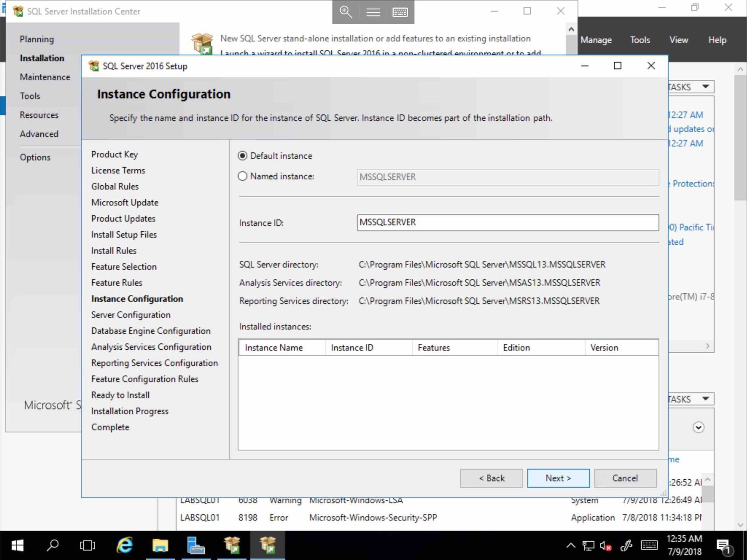
Task: Open Planning in Installation Center
Action: 37,39
